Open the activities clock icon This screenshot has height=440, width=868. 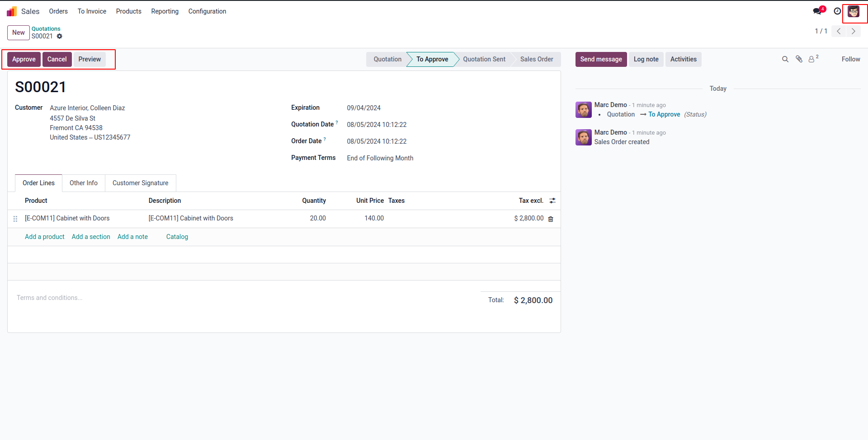[837, 11]
